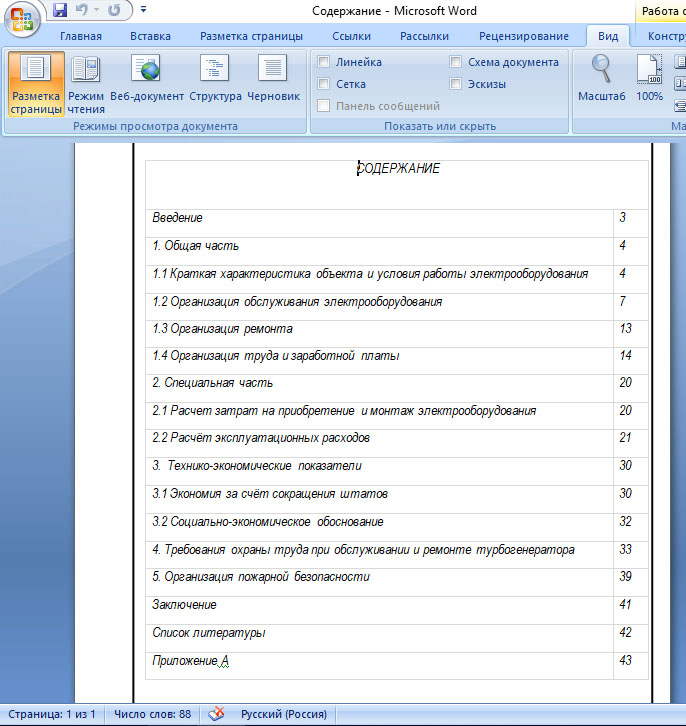Switch to Режим чтения reading view
The width and height of the screenshot is (686, 726).
(86, 83)
